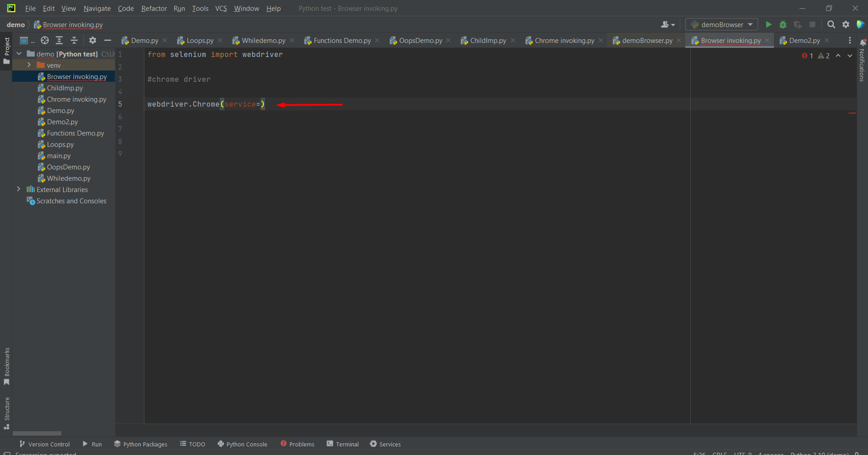Run with coverage icon
Screen dimensions: 868x455
coord(798,24)
